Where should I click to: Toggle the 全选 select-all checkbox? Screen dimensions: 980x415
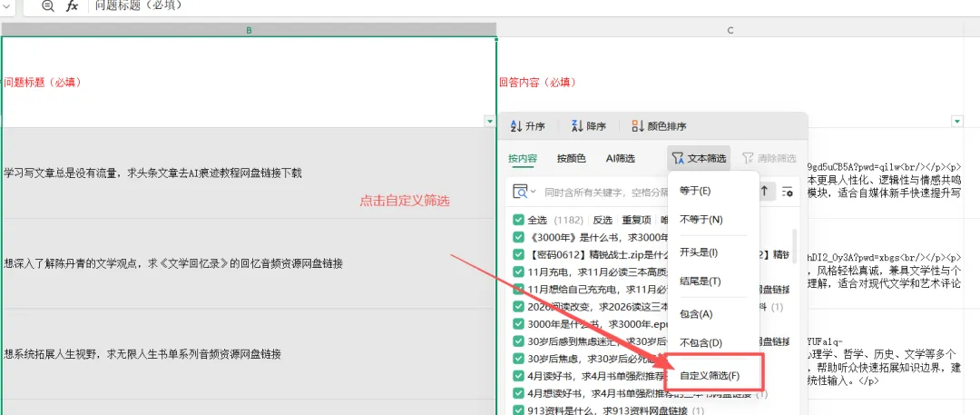coord(517,221)
